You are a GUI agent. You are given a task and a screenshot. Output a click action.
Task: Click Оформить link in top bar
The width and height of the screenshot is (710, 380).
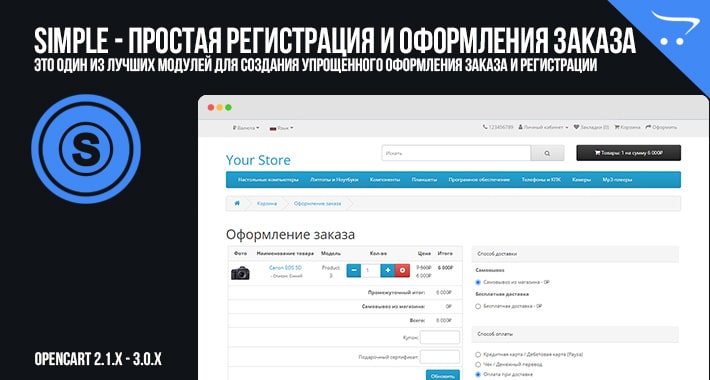[661, 127]
